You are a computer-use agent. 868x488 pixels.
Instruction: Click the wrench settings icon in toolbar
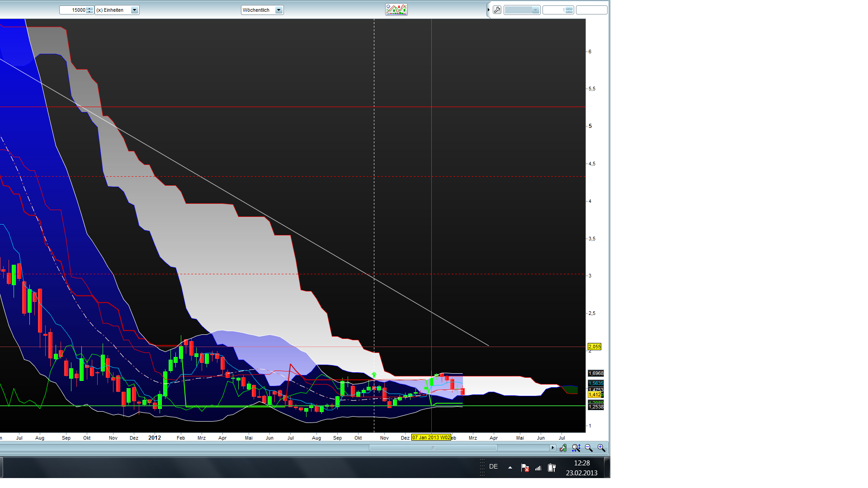(497, 10)
